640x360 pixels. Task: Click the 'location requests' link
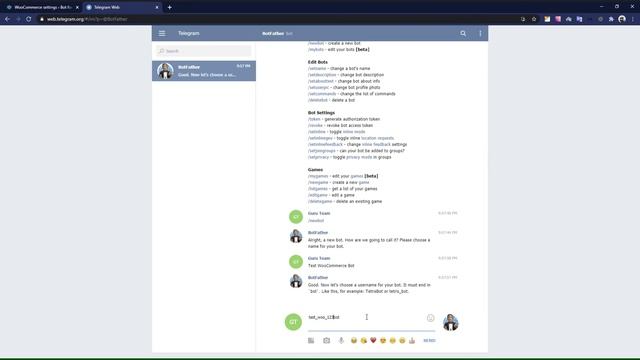coord(378,138)
